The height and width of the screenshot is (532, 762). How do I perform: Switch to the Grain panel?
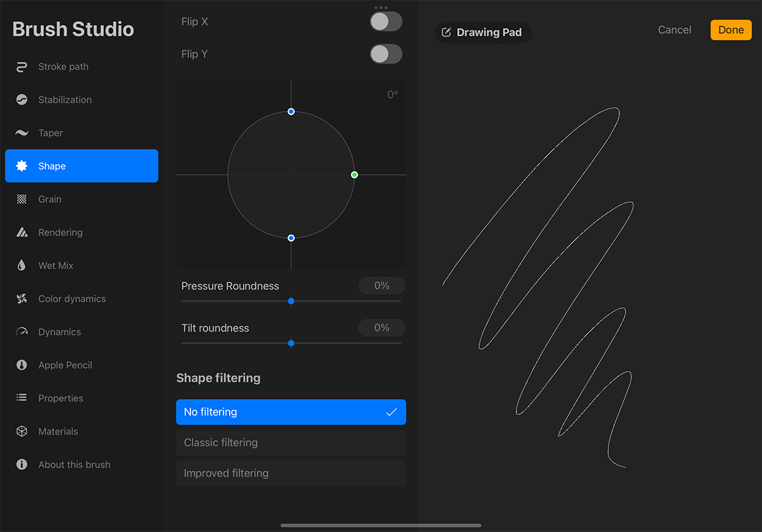point(52,199)
